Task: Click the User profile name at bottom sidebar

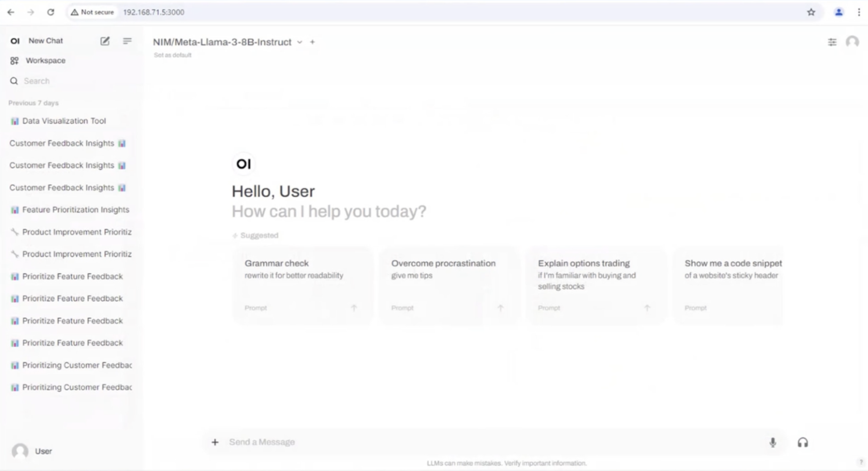Action: [43, 451]
